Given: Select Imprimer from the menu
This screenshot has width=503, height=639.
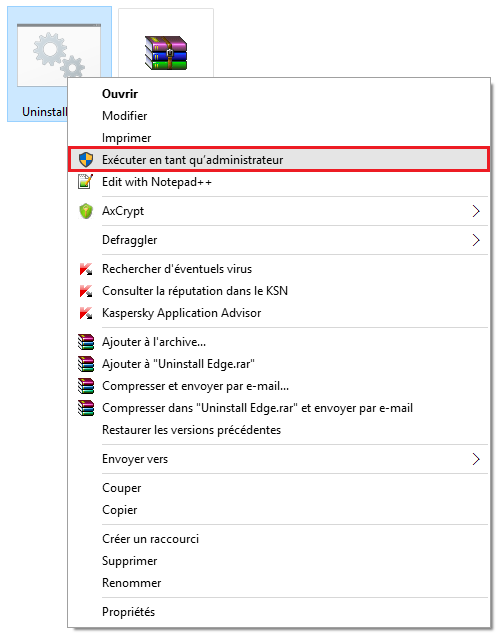Looking at the screenshot, I should (126, 138).
